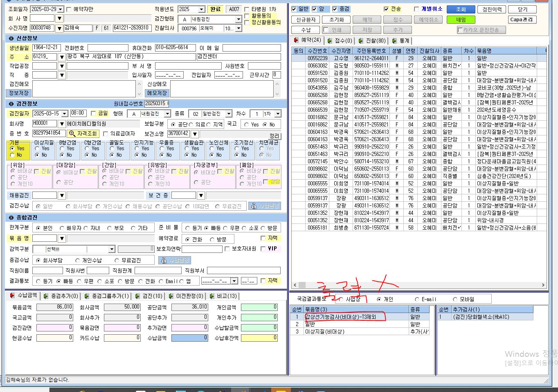Click the 수납변경 icon next to 검진수납
Viewport: 558px width, 392px height.
(x=265, y=206)
